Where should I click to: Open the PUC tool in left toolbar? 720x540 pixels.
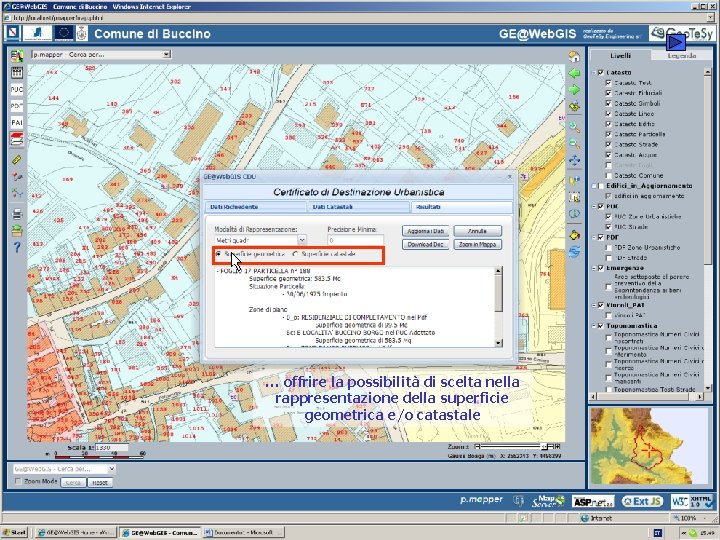(x=17, y=89)
